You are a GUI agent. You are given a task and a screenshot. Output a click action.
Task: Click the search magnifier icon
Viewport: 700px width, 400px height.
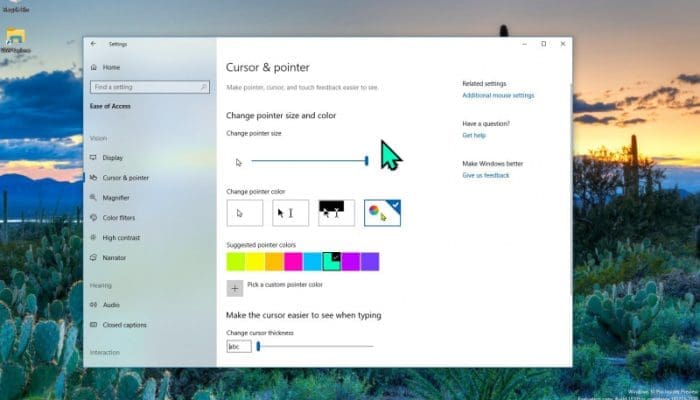click(204, 87)
